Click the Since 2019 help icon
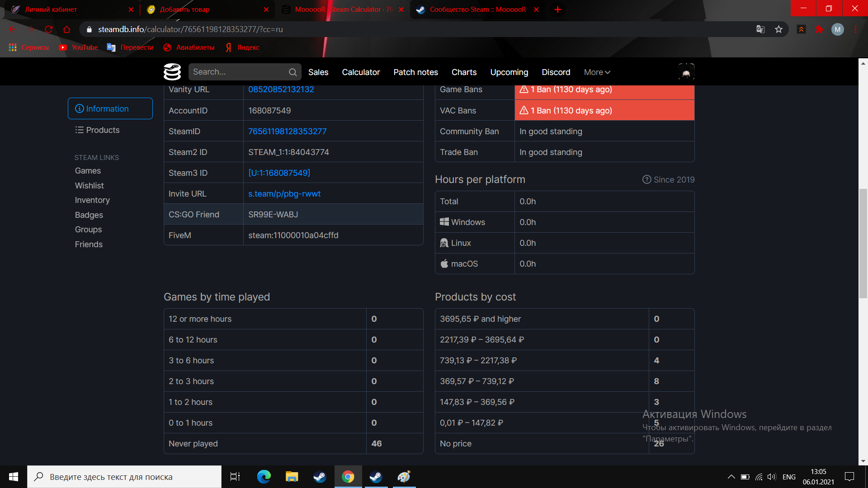The width and height of the screenshot is (868, 488). [646, 179]
